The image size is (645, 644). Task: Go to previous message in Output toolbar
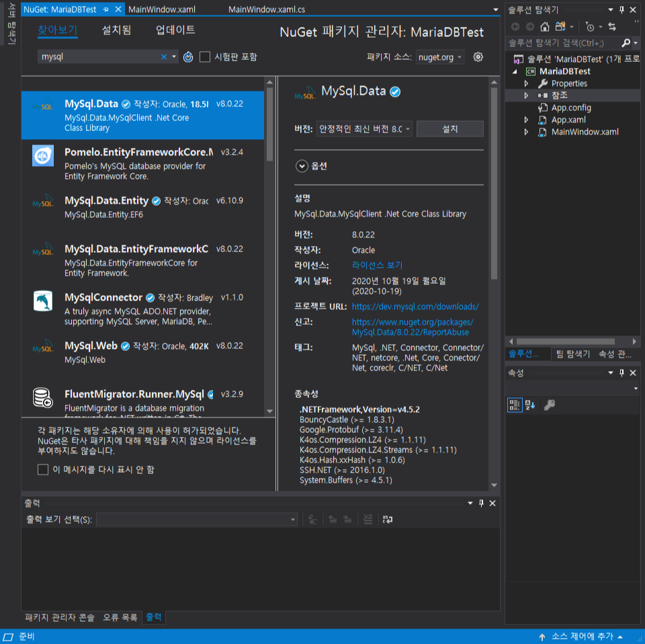[333, 520]
